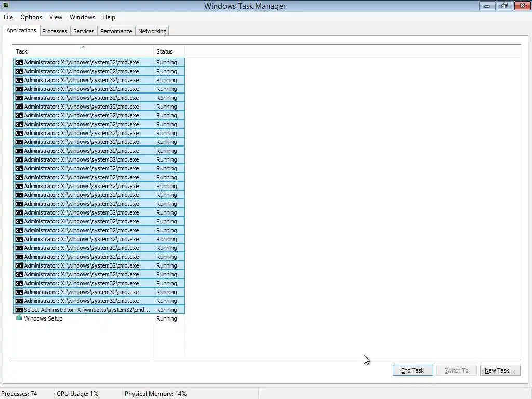Screen dimensions: 532x399
Task: Switch to the Networking tab
Action: pyautogui.click(x=152, y=31)
